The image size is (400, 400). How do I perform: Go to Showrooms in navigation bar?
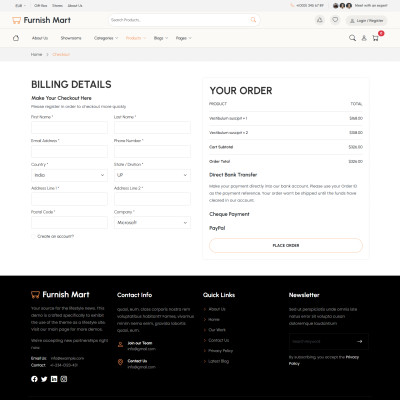71,38
